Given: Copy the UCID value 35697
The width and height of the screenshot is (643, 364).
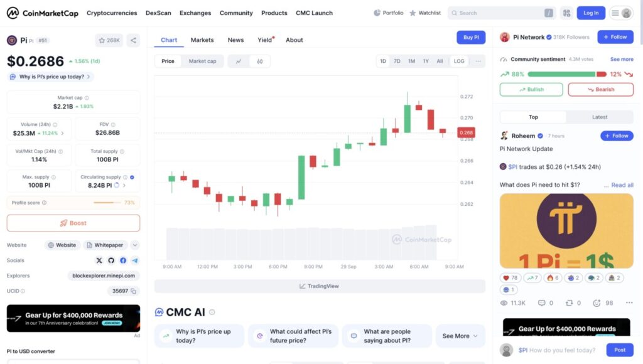Looking at the screenshot, I should coord(133,291).
